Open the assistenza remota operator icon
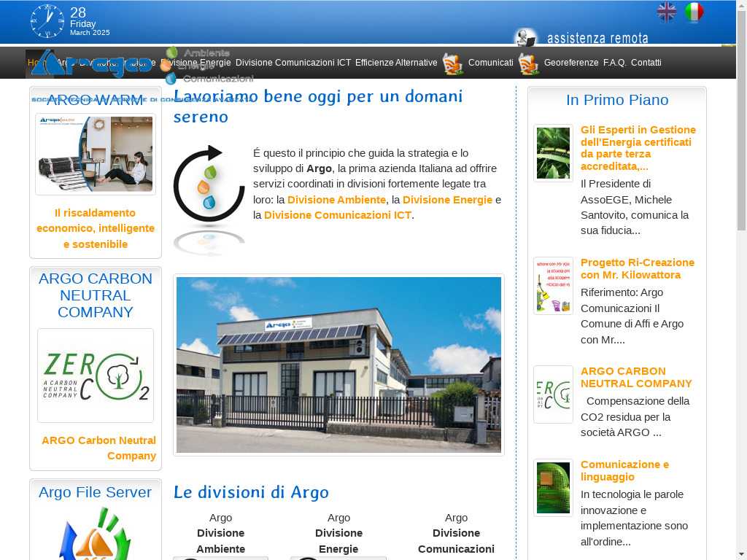Viewport: 747px width, 560px height. tap(527, 37)
